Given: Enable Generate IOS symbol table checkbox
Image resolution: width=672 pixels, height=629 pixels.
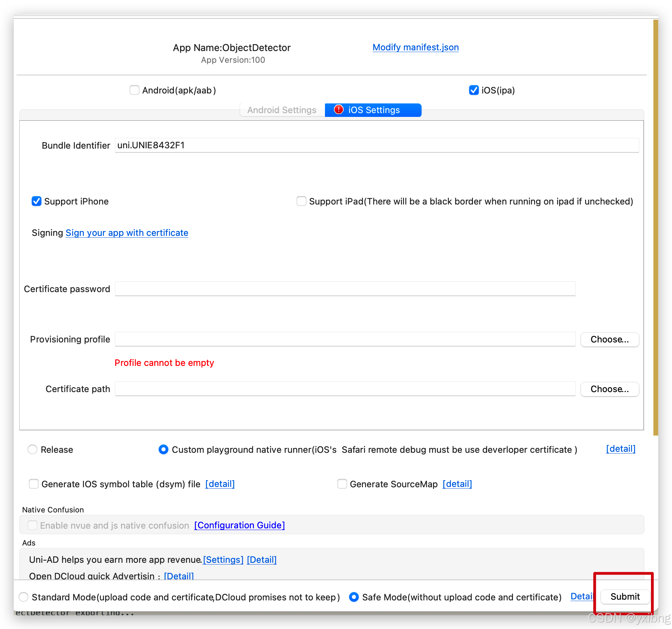Looking at the screenshot, I should (x=34, y=484).
